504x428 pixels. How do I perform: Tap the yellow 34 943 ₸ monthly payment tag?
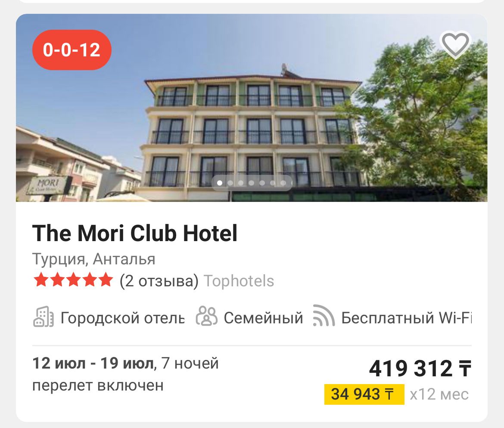click(364, 394)
